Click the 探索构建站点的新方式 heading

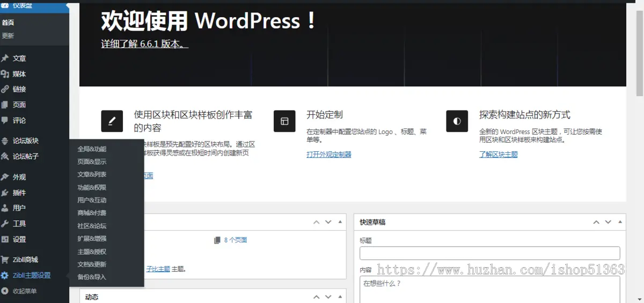pyautogui.click(x=525, y=115)
